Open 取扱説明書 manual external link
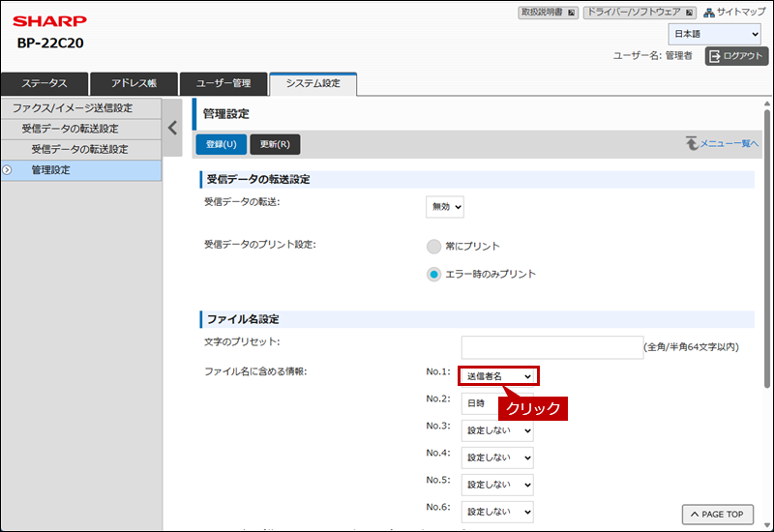 [549, 13]
